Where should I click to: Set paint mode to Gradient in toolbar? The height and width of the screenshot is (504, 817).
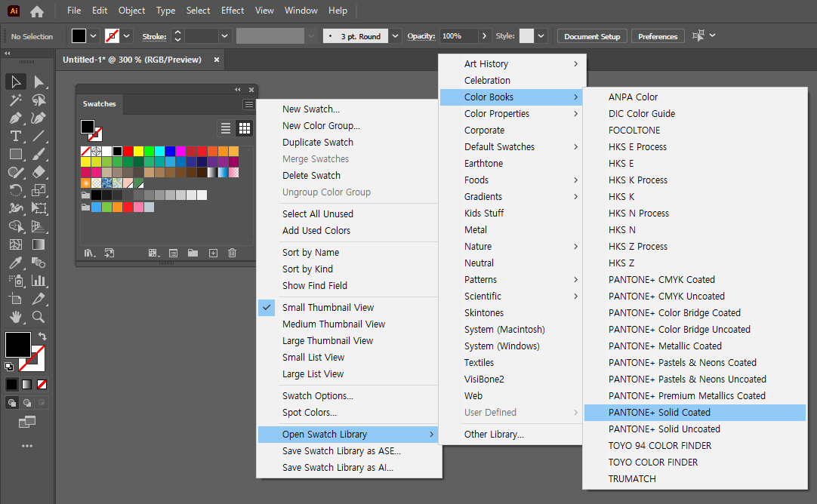(x=26, y=385)
